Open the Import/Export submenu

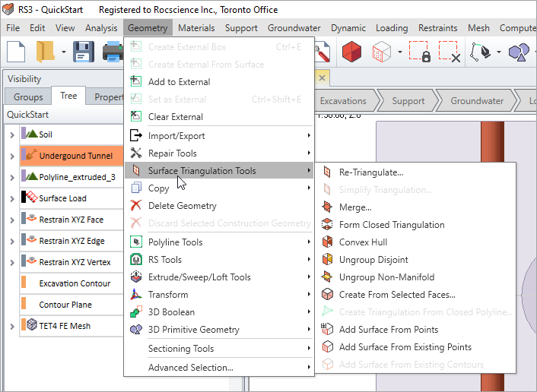(x=219, y=135)
